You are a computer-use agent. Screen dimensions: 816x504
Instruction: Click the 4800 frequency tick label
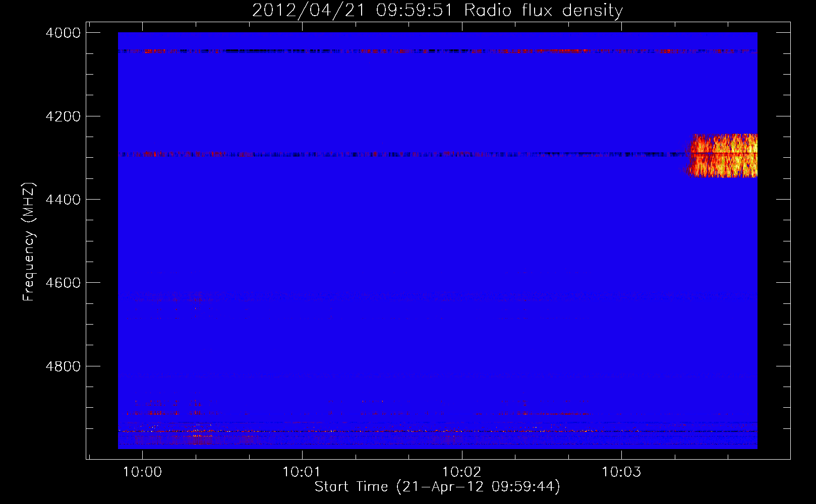63,366
